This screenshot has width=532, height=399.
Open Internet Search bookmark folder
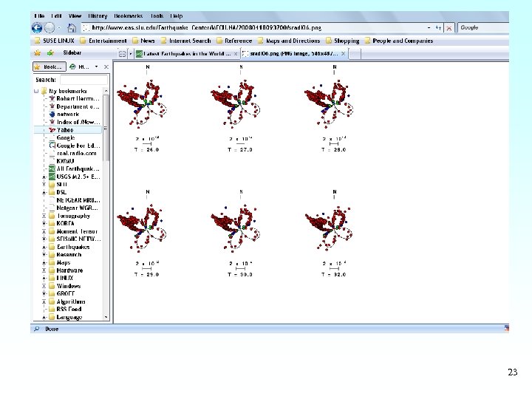[x=185, y=41]
